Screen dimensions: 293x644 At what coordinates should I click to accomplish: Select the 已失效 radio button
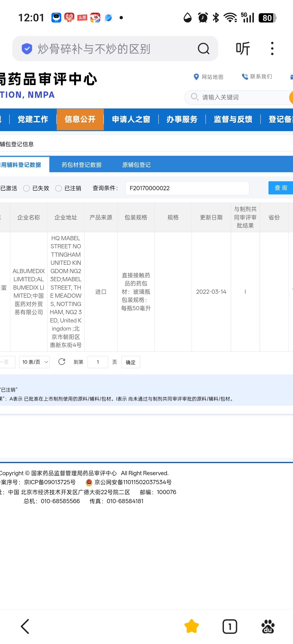click(26, 188)
